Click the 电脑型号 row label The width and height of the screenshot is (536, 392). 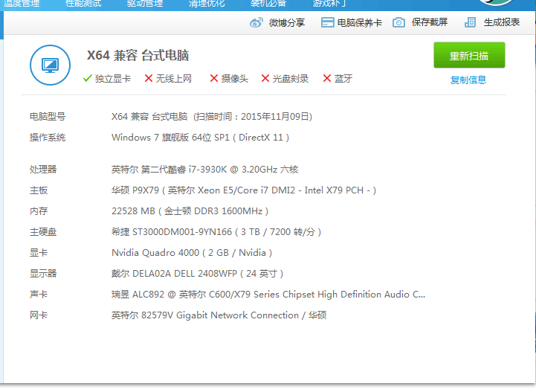coord(48,117)
